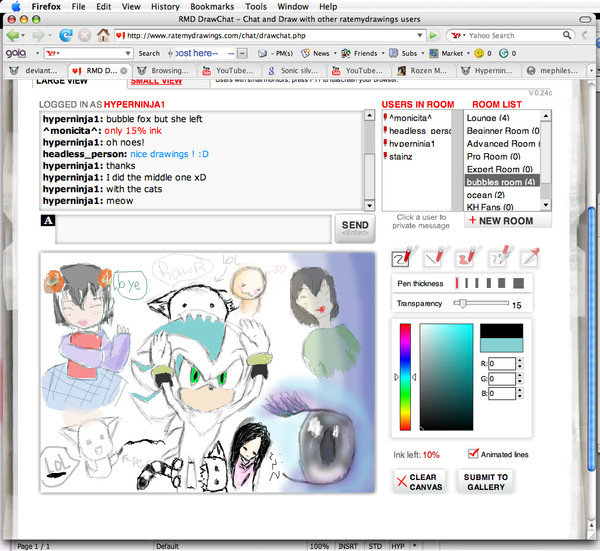Image resolution: width=600 pixels, height=551 pixels.
Task: Choose the fifth pen thickness option
Action: point(502,283)
